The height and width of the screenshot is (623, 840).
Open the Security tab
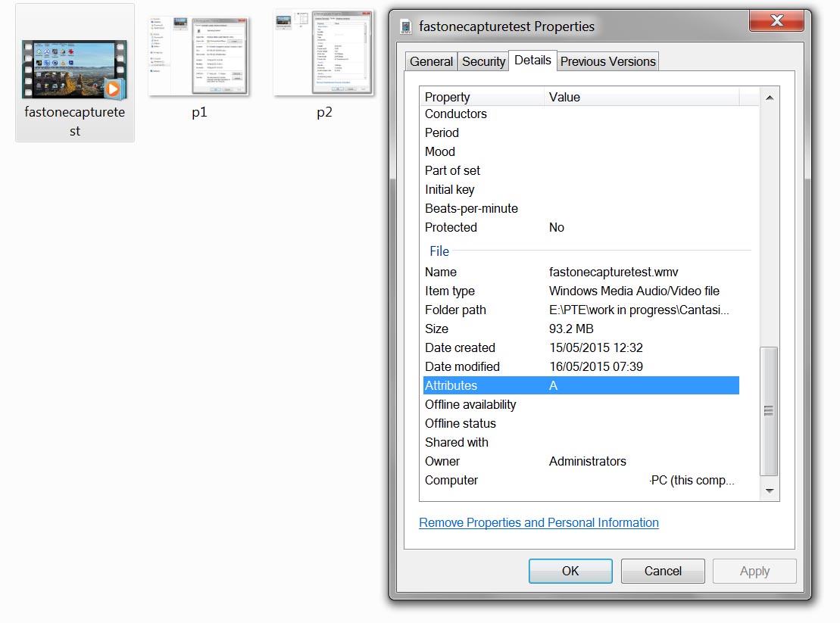483,62
